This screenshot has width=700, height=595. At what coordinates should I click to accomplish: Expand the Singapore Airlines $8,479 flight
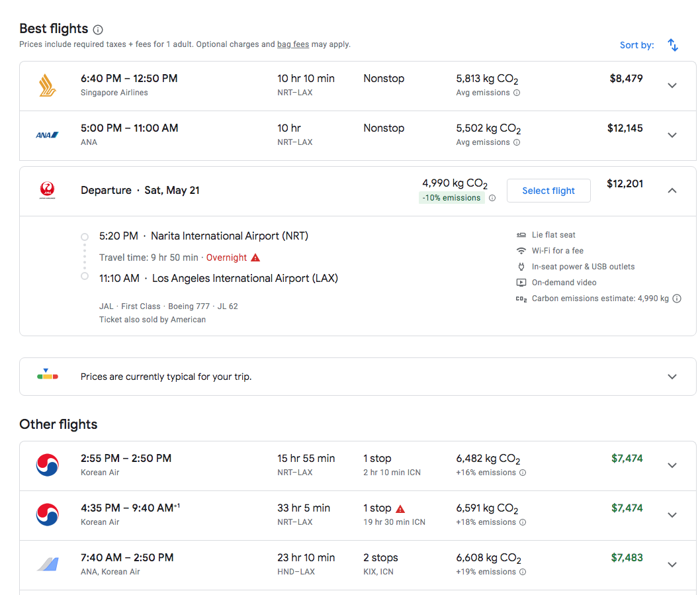pos(672,85)
